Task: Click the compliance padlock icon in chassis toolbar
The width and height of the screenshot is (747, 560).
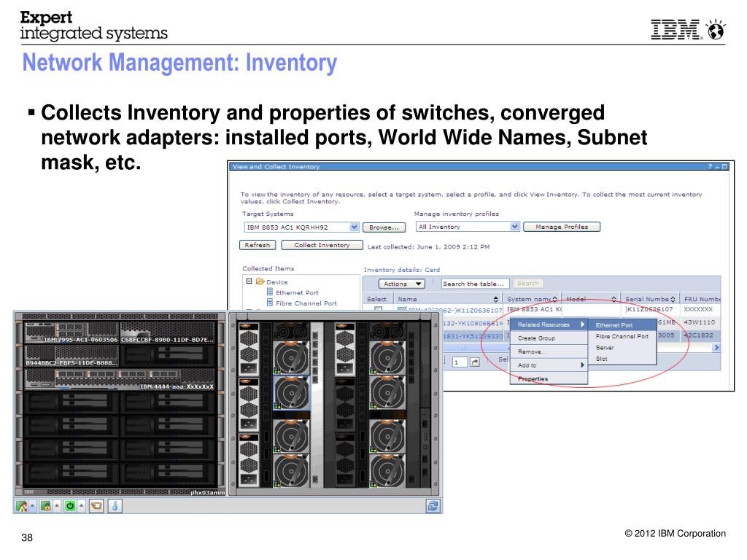Action: pos(46,506)
